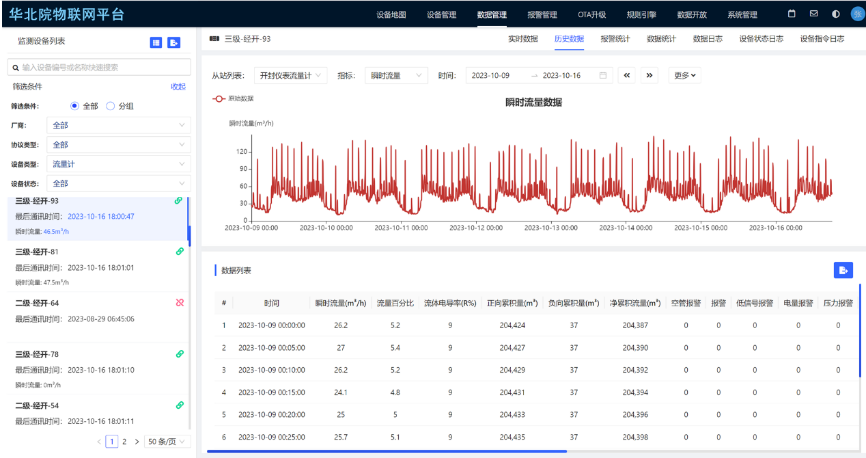Screen dimensions: 866x458
Task: Click link status icon of 三级-经开-78
Action: (x=179, y=354)
